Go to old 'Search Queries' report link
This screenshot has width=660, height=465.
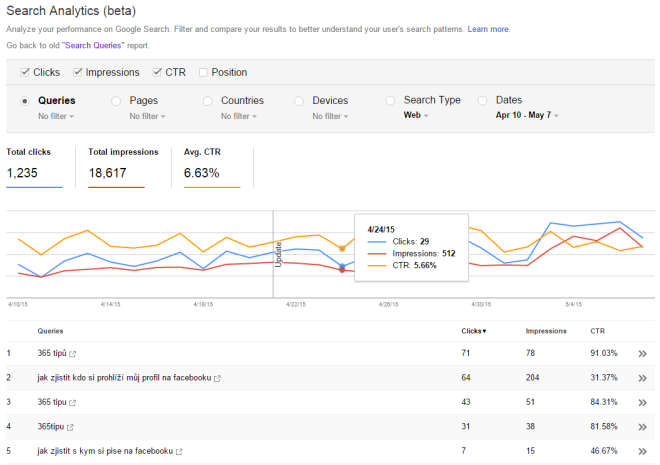[93, 45]
